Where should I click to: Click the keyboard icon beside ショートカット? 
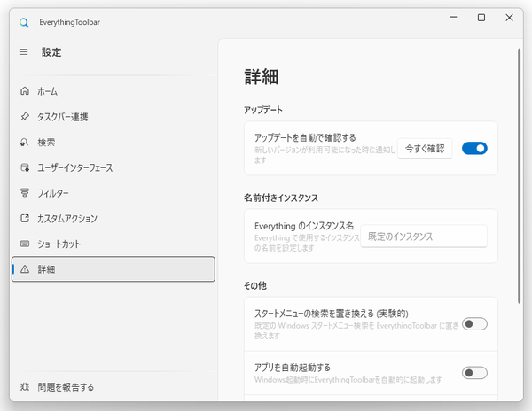coord(25,244)
